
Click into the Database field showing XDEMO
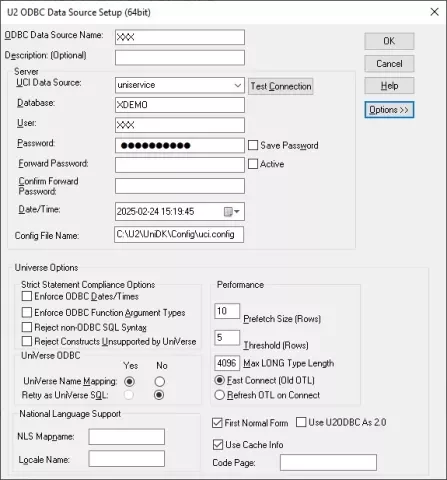180,105
